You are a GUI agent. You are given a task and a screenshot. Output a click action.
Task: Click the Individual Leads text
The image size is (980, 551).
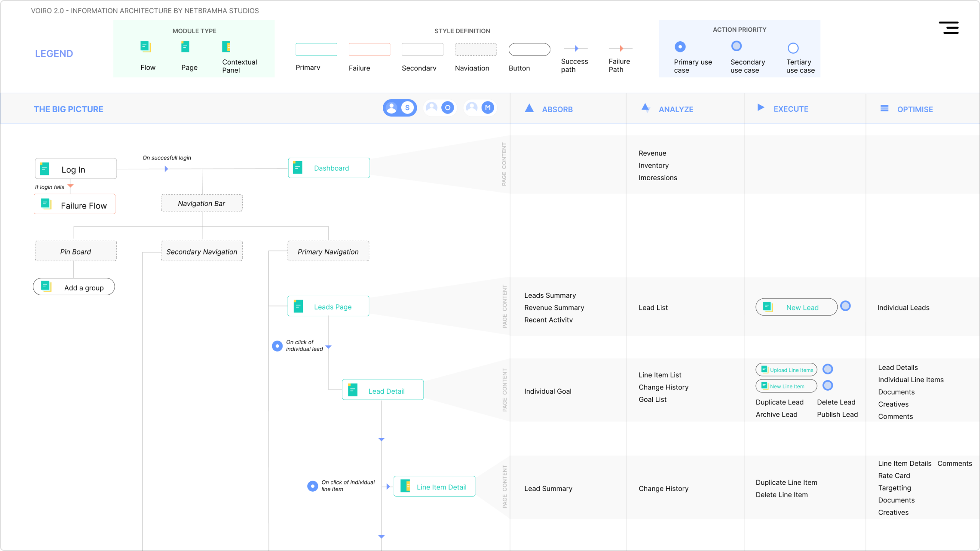[903, 308]
